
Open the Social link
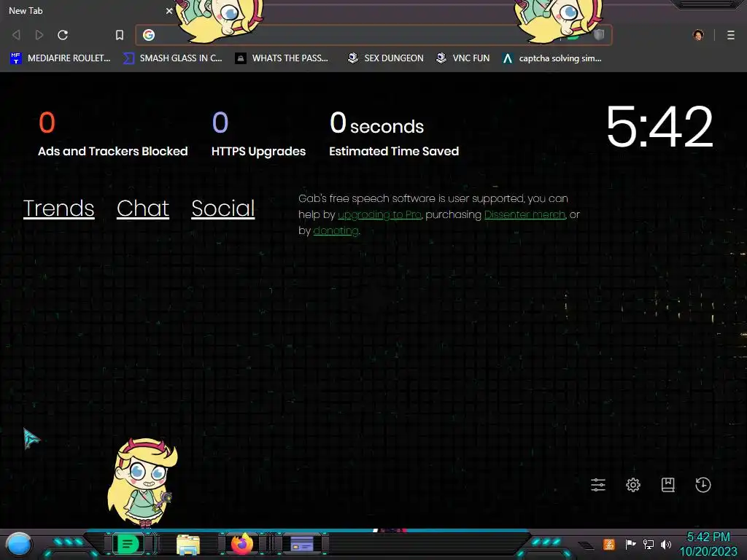tap(223, 209)
